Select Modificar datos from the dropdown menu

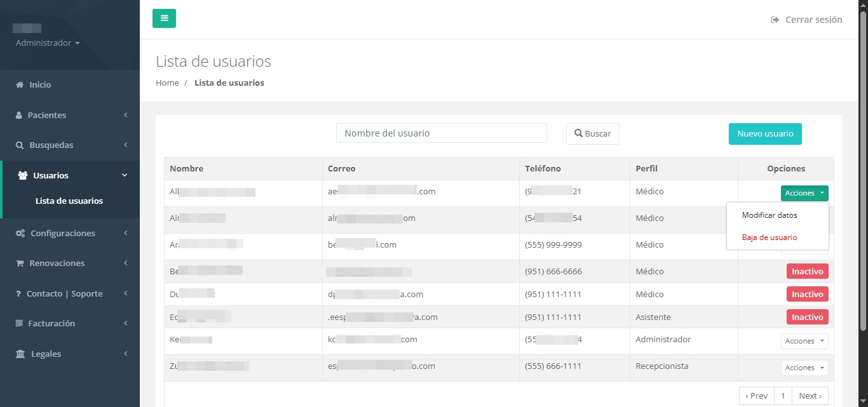pyautogui.click(x=769, y=215)
